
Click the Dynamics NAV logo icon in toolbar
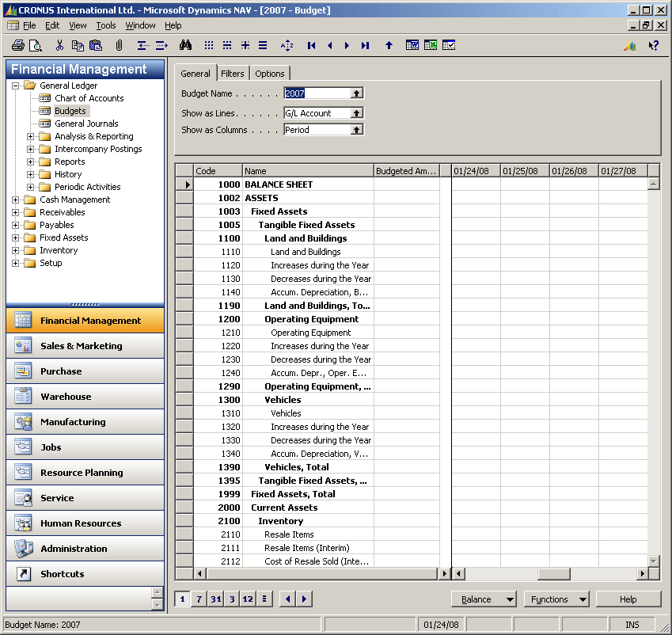(x=629, y=45)
